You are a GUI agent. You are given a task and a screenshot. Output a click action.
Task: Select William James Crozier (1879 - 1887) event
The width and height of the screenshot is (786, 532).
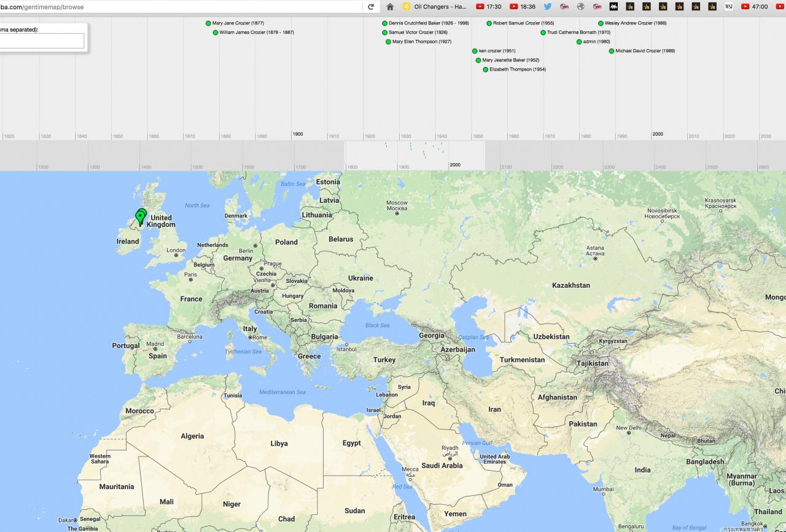[x=256, y=33]
